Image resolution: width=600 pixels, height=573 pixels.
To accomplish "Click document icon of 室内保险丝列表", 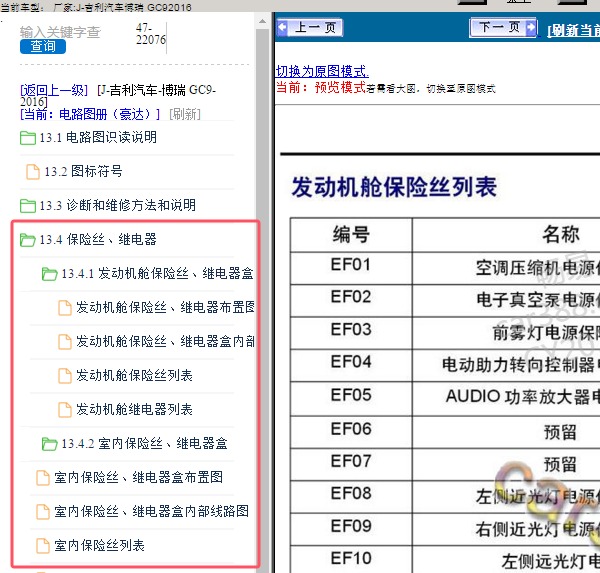I will pyautogui.click(x=43, y=546).
